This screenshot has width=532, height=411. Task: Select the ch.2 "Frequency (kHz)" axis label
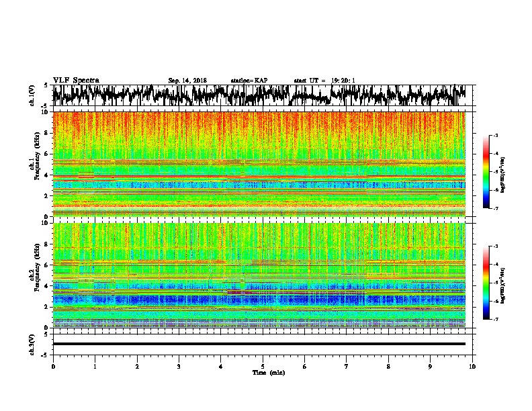37,267
